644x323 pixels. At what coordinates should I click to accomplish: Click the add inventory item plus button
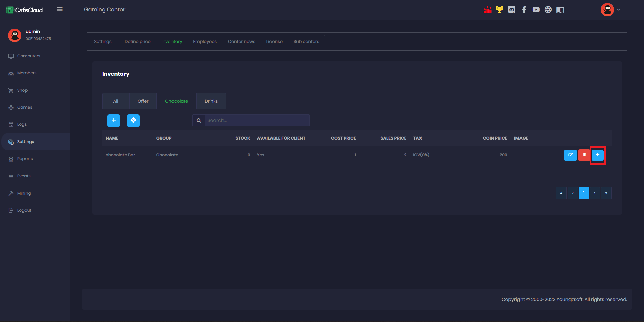point(114,121)
